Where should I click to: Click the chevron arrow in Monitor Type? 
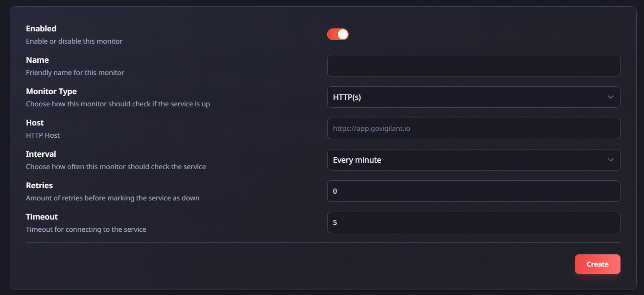click(x=610, y=97)
